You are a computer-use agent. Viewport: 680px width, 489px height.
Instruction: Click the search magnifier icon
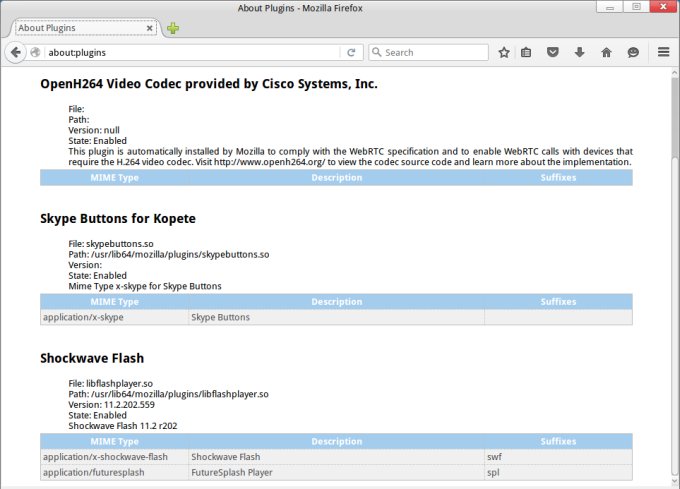pos(376,52)
